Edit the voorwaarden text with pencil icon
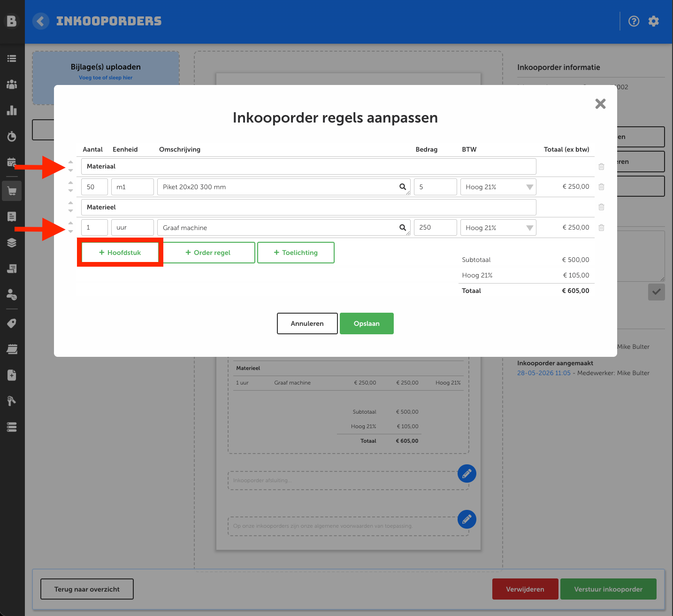Screen dimensions: 673x616 467,519
